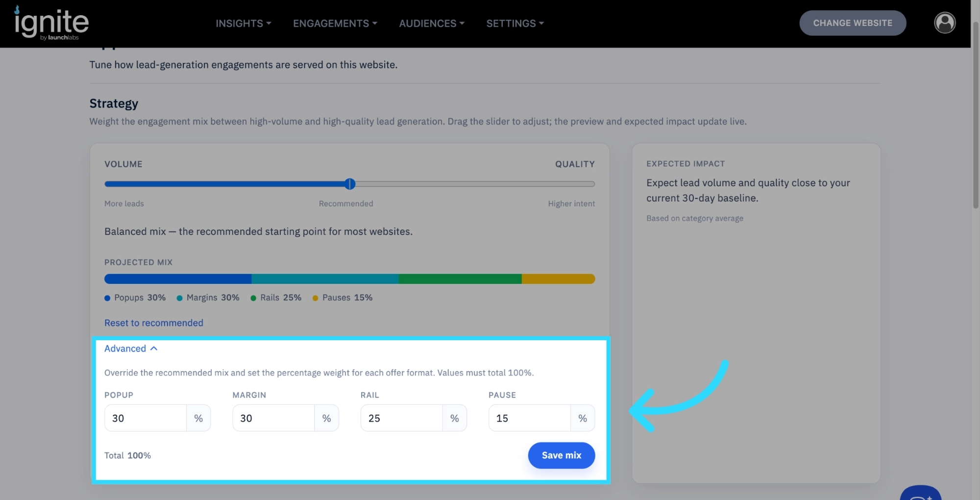The image size is (980, 500).
Task: Open the Audiences dropdown menu
Action: coord(432,23)
